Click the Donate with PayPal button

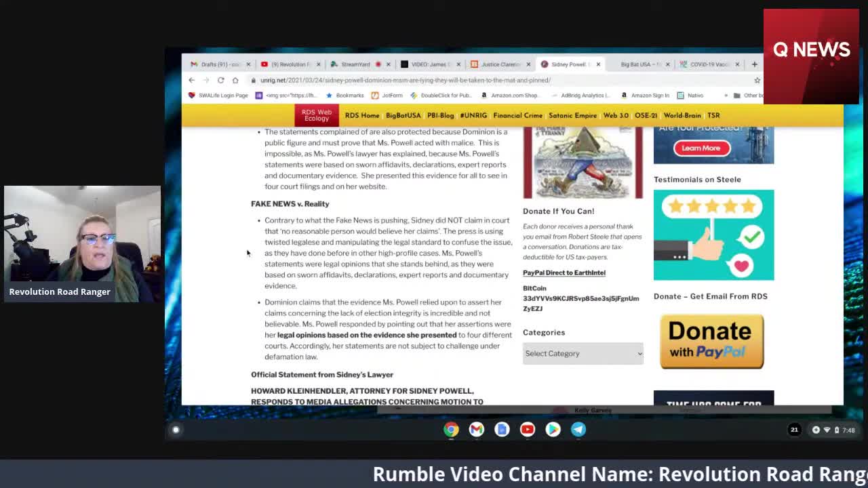coord(712,341)
